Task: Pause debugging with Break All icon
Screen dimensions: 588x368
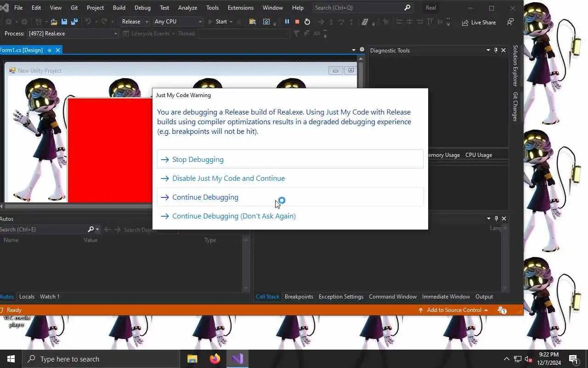Action: (x=287, y=22)
